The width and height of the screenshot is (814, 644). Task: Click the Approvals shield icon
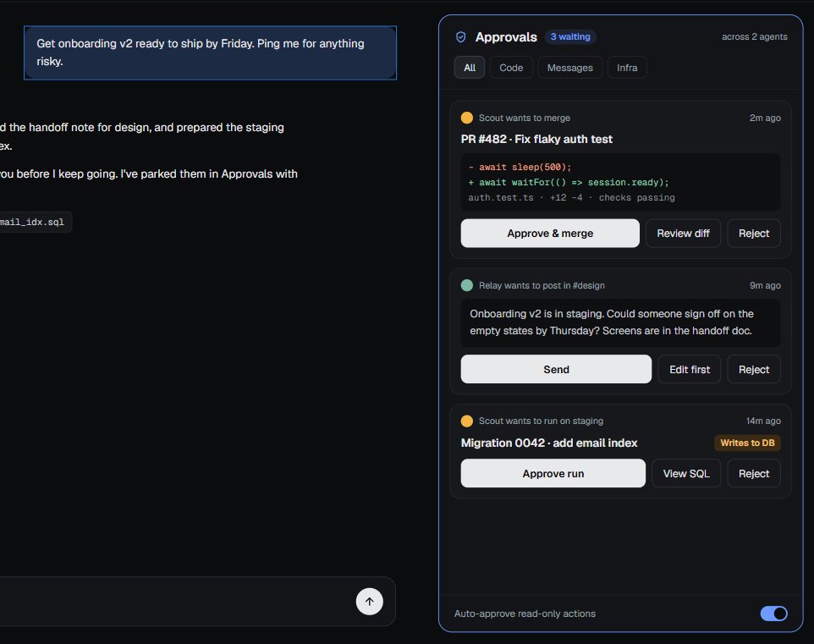click(460, 37)
